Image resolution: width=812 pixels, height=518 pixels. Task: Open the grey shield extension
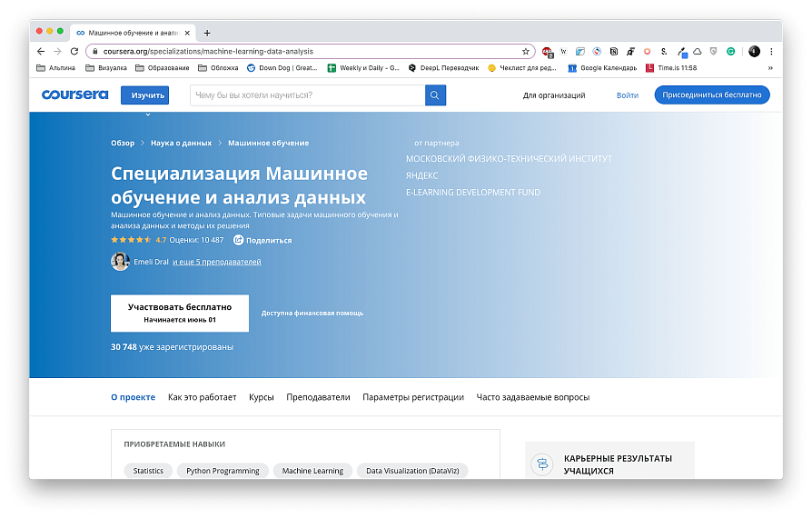pos(714,51)
